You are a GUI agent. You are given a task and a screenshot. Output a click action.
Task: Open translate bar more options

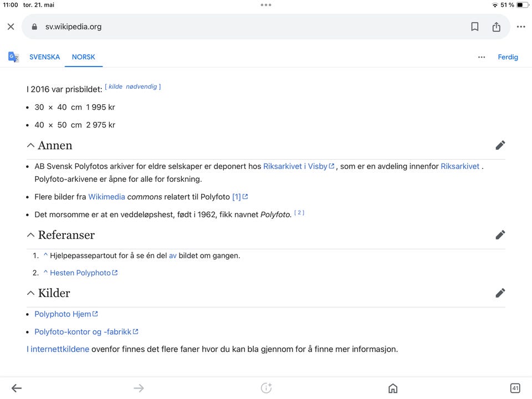click(482, 57)
